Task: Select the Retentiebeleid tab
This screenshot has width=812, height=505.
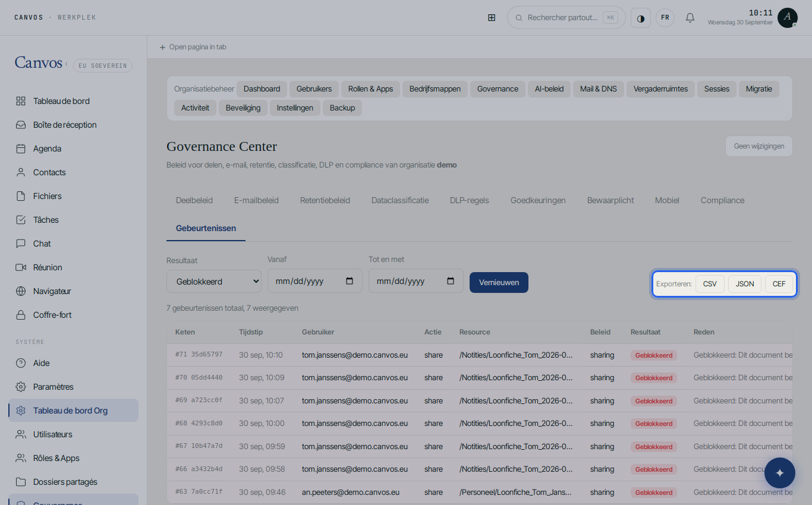Action: click(x=325, y=200)
